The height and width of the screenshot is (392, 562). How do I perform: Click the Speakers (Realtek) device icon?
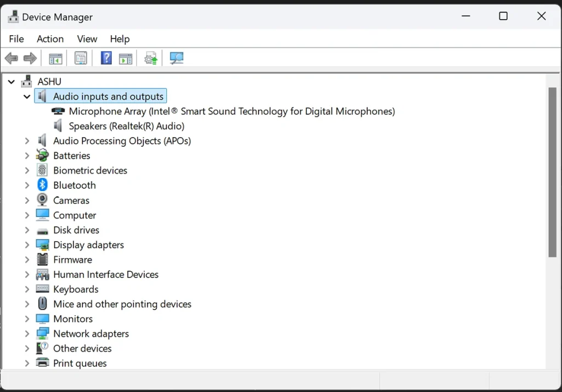coord(58,126)
